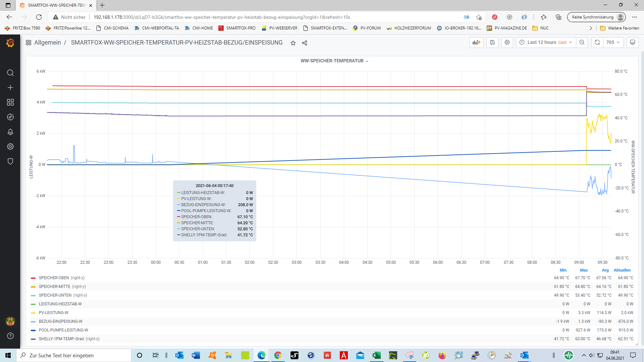Reload the browser page

tap(39, 17)
